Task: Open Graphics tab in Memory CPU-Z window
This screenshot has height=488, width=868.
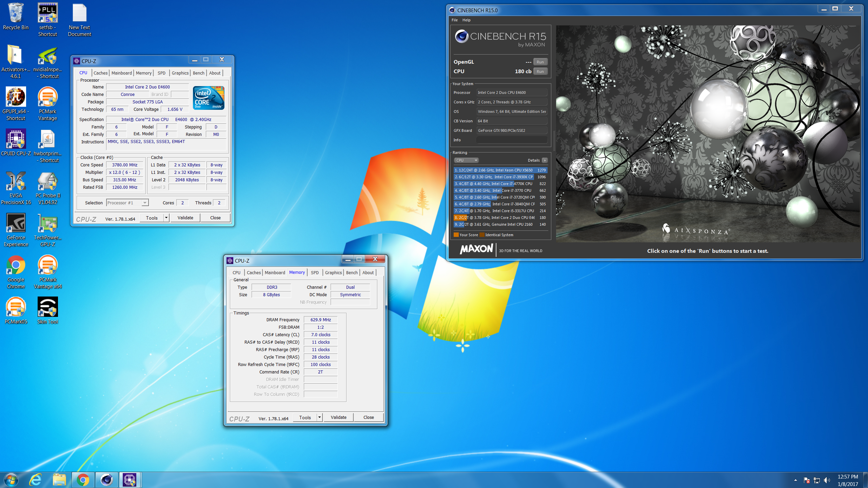Action: [333, 272]
